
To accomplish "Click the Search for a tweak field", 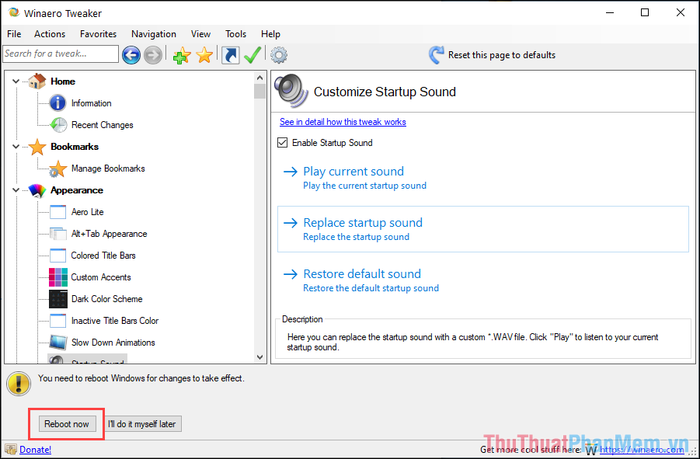I will (60, 54).
